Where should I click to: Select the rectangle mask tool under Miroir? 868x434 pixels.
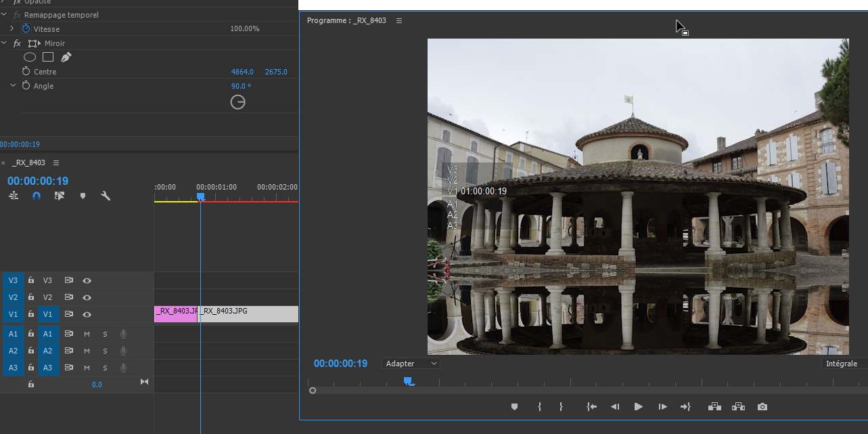[48, 58]
